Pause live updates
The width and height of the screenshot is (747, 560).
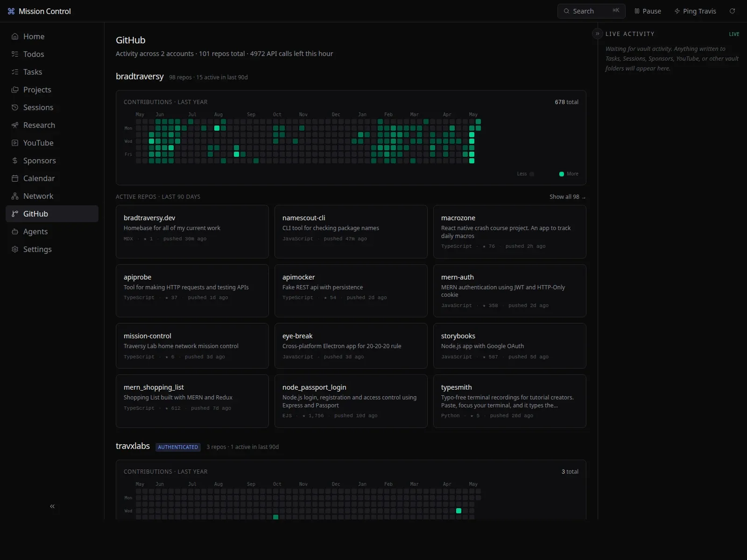point(648,11)
